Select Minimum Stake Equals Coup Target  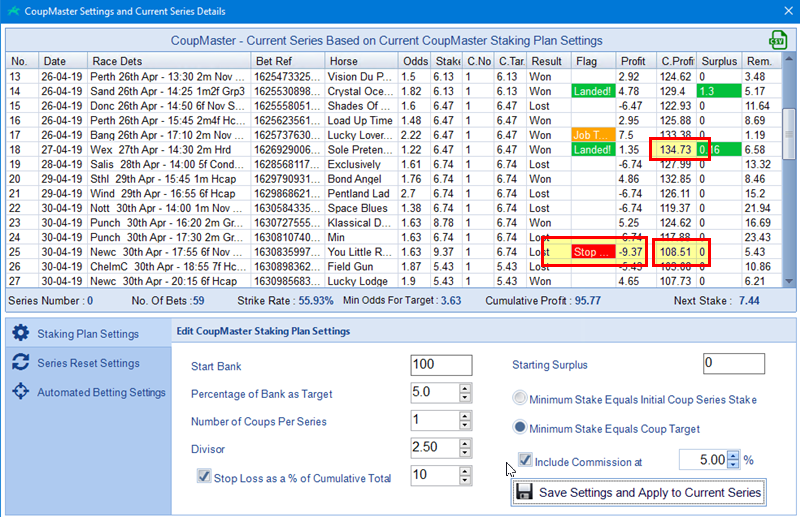click(x=519, y=427)
